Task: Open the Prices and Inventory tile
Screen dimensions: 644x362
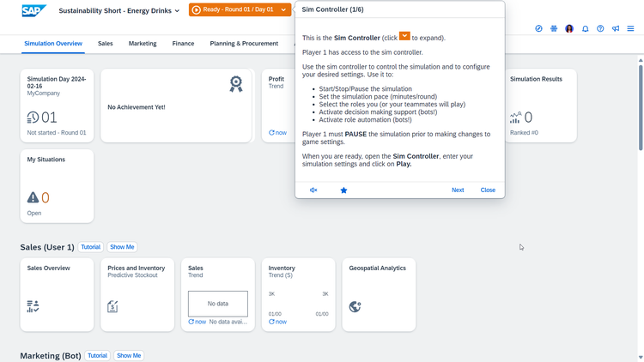Action: click(x=137, y=295)
